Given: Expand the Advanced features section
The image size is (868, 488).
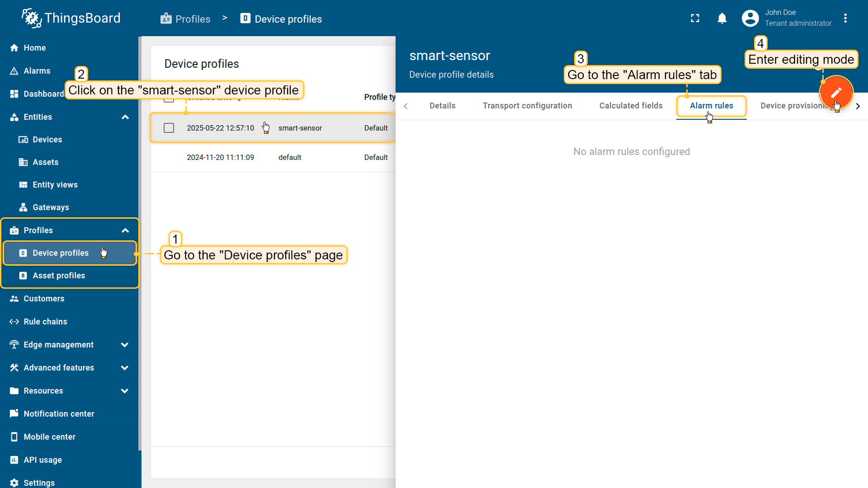Looking at the screenshot, I should [125, 368].
